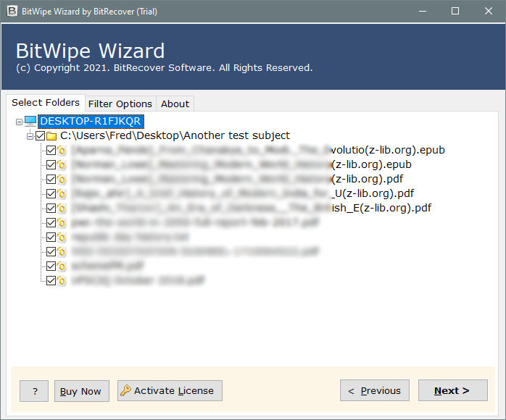Toggle the checkbox of the sixth file row
The width and height of the screenshot is (506, 420).
point(51,223)
